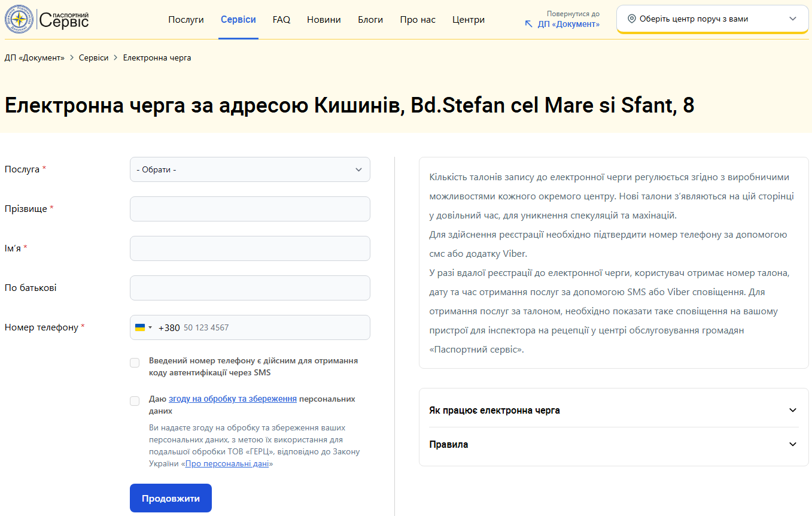812x516 pixels.
Task: Expand the Як працює електронна черга section
Action: tap(613, 410)
